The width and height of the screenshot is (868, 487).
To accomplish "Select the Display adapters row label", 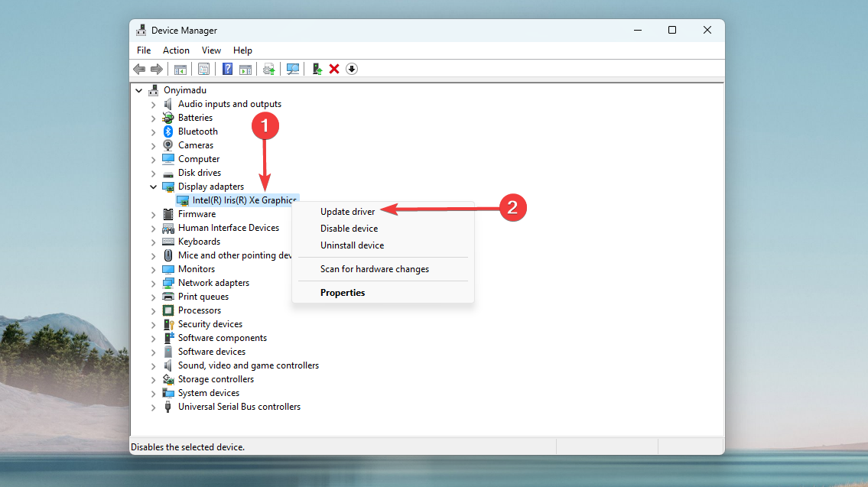I will coord(211,187).
